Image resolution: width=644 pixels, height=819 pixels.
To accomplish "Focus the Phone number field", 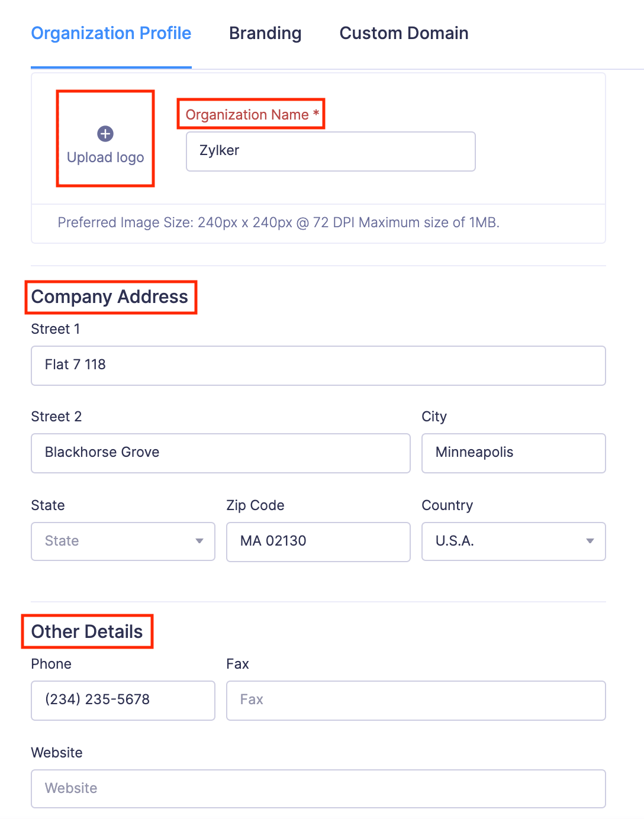I will click(x=123, y=701).
